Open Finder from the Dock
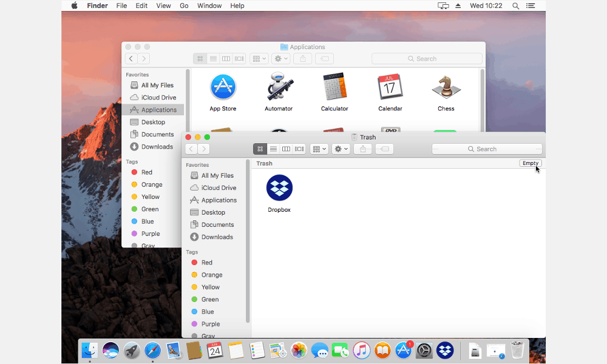The height and width of the screenshot is (364, 607). (x=90, y=351)
